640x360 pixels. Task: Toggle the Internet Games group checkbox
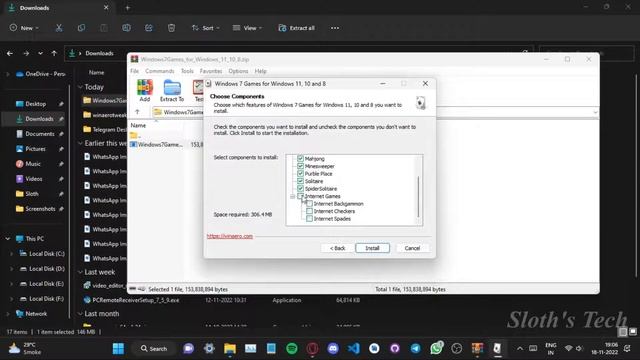(300, 196)
